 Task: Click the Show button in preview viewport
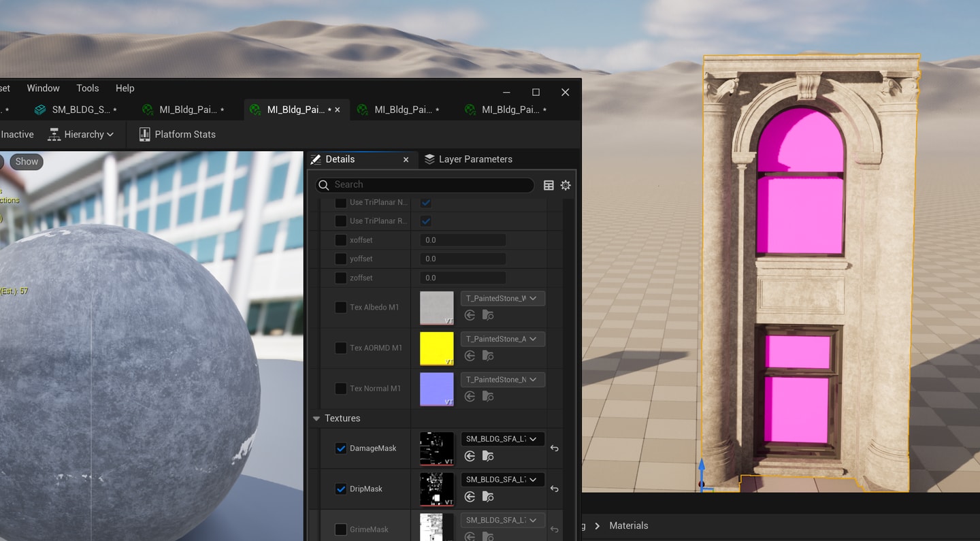click(27, 161)
